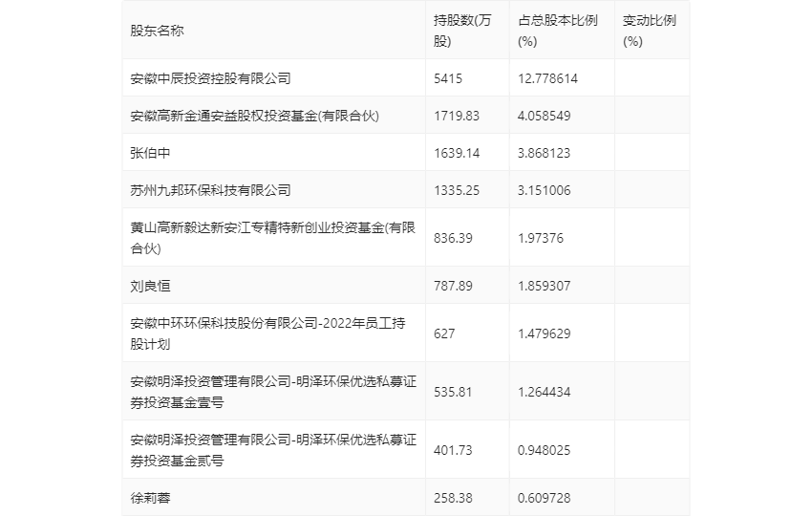Image resolution: width=812 pixels, height=516 pixels.
Task: Click the holding value 787.89
Action: 453,286
